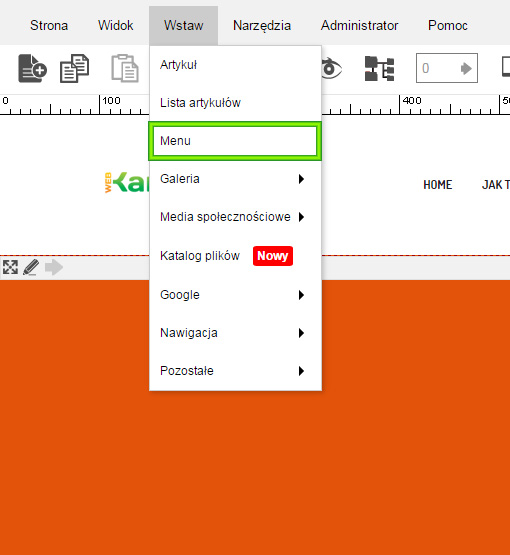
Task: Open the Narzędzia menu
Action: [x=262, y=25]
